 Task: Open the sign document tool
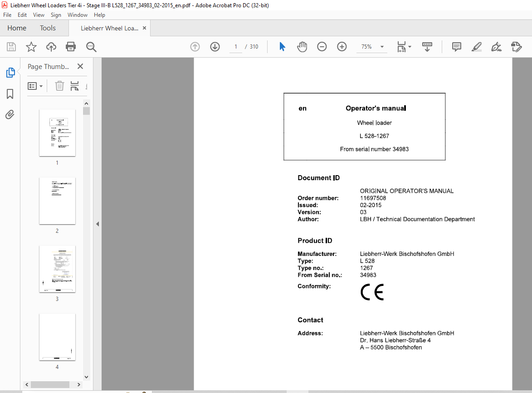496,47
